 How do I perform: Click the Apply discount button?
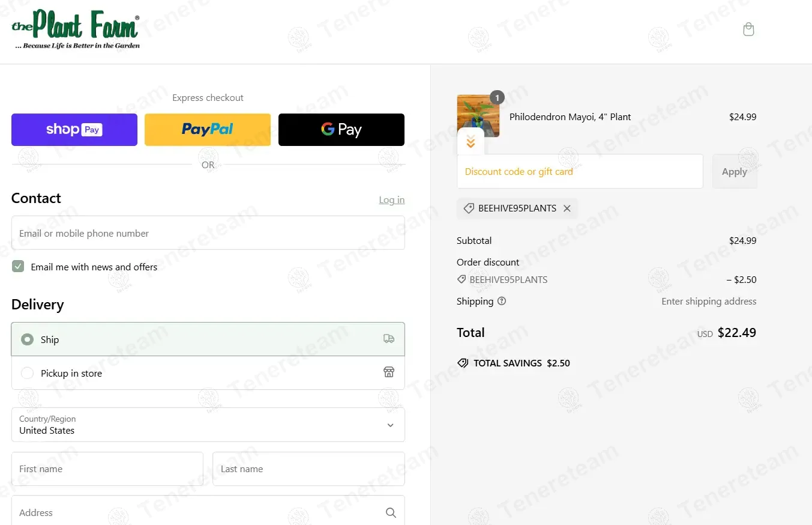click(735, 171)
